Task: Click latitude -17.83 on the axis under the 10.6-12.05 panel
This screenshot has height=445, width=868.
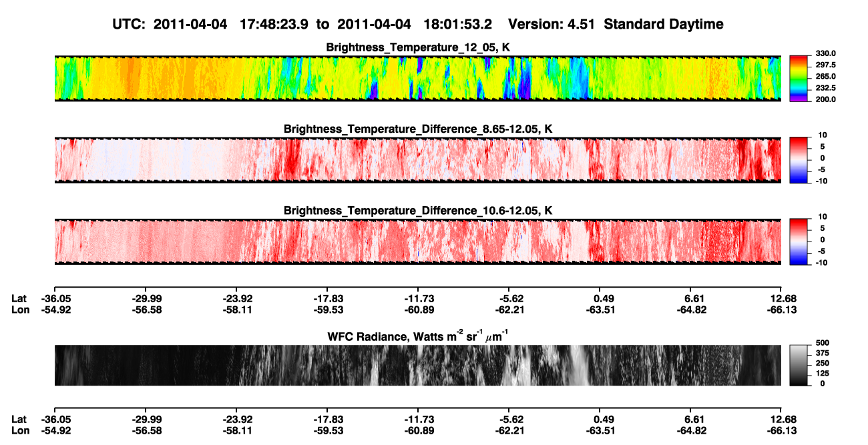Action: [x=328, y=298]
